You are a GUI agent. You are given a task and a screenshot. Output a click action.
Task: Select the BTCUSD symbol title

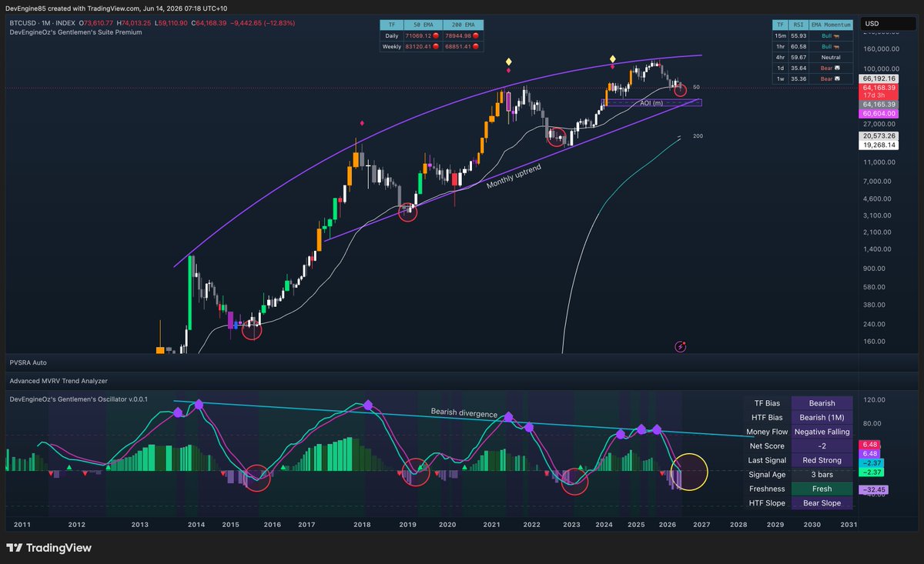(23, 23)
